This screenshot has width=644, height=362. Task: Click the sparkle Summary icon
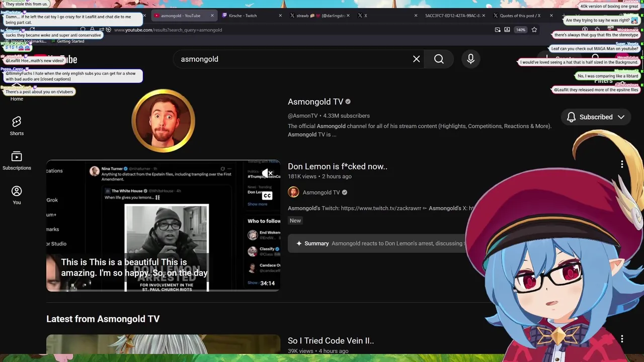pyautogui.click(x=299, y=243)
